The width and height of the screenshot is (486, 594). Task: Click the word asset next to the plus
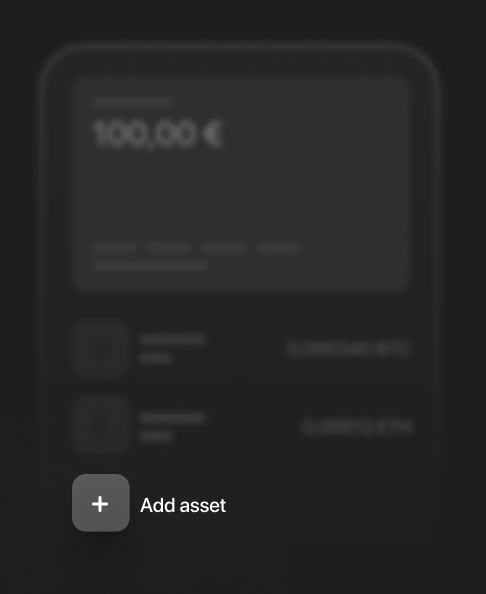tap(203, 506)
